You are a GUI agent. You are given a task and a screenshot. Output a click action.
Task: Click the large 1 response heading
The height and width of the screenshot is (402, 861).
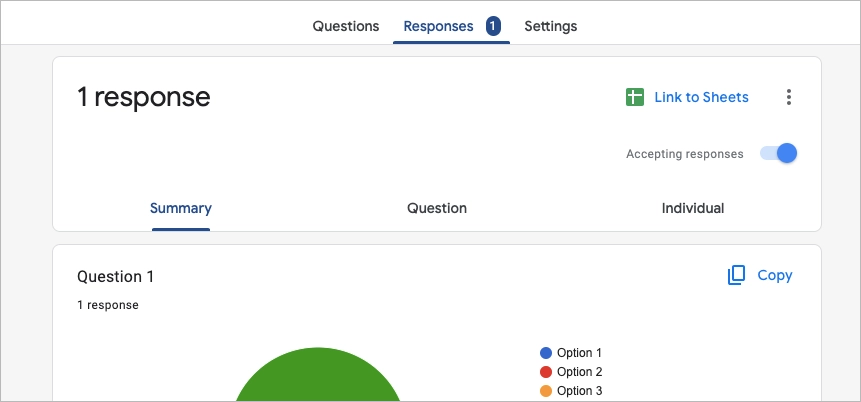pos(144,97)
